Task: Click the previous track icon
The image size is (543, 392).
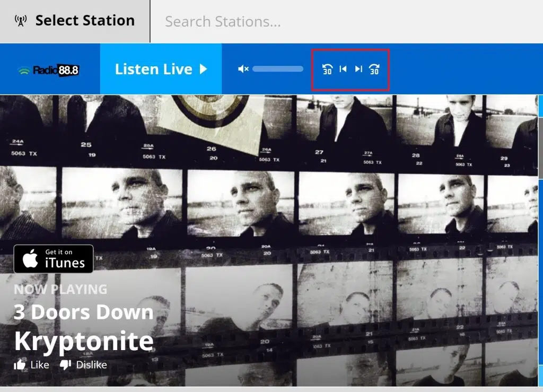Action: 343,69
